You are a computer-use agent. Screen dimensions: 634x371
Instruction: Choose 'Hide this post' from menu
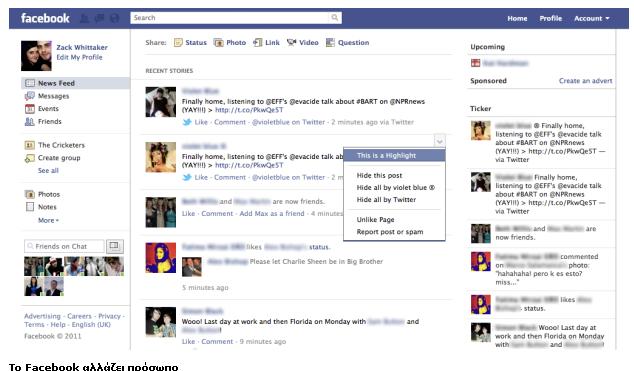pyautogui.click(x=379, y=175)
